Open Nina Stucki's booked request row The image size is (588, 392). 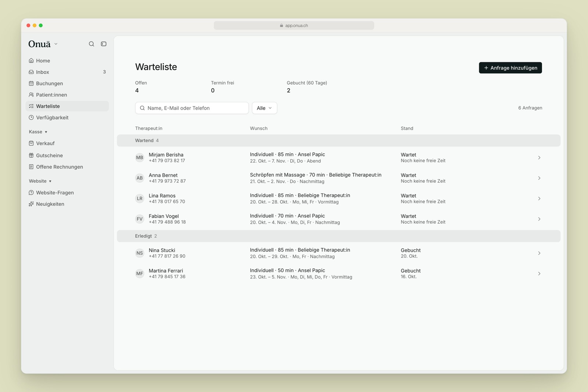pyautogui.click(x=338, y=253)
